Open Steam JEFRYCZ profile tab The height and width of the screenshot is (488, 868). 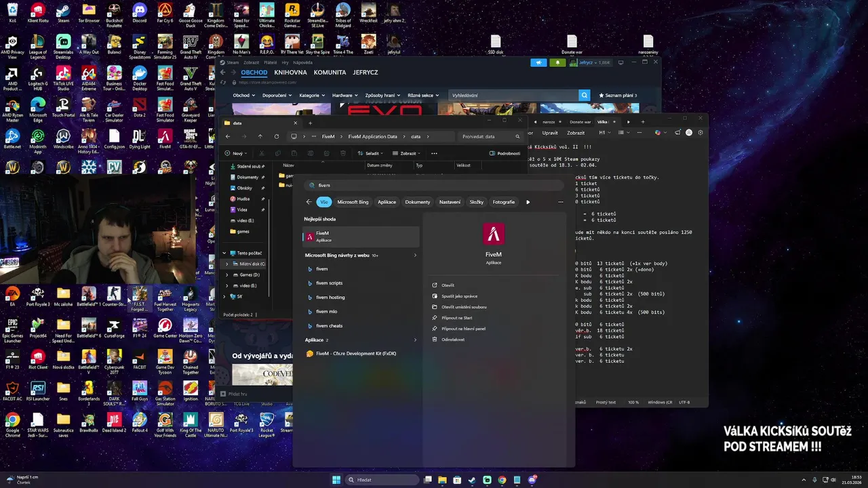366,73
